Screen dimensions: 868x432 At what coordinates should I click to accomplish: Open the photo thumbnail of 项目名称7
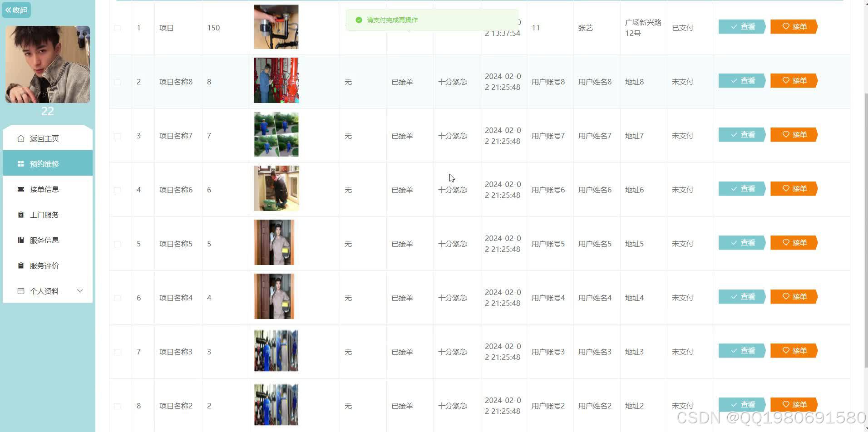276,134
